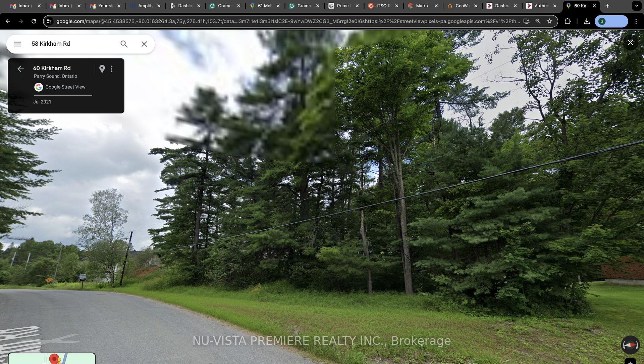Close the Matrix tab
Viewport: 644px width, 364px height.
point(436,6)
